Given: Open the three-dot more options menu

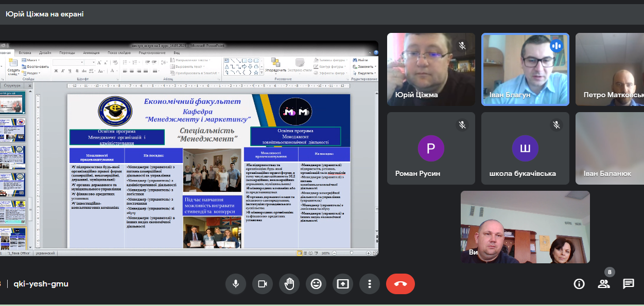Looking at the screenshot, I should coord(370,283).
